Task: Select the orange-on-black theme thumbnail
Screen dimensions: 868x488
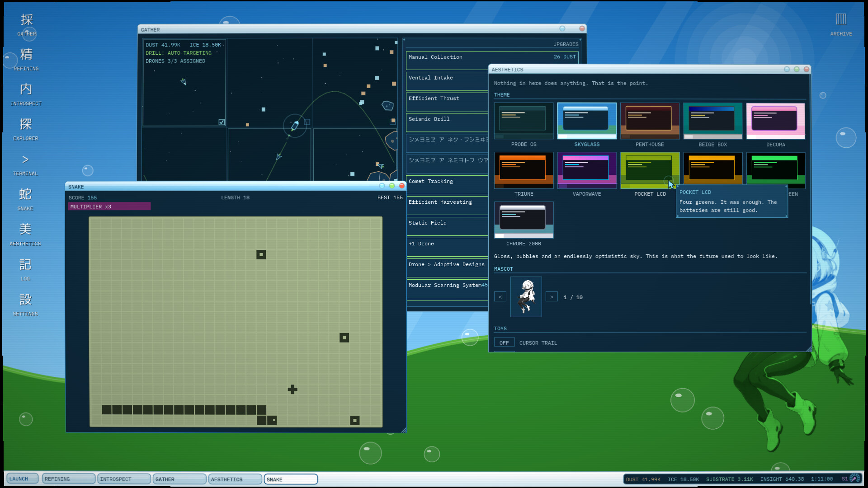Action: click(713, 168)
